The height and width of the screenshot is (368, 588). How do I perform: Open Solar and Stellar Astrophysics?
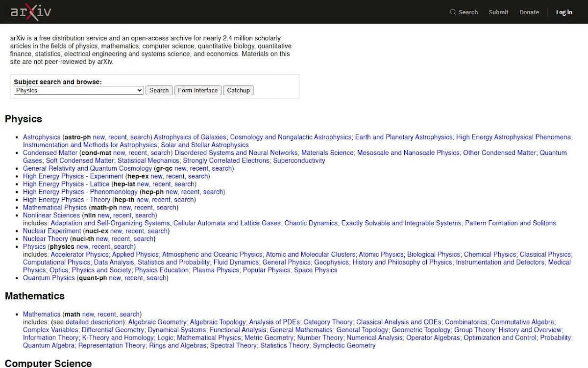point(205,145)
